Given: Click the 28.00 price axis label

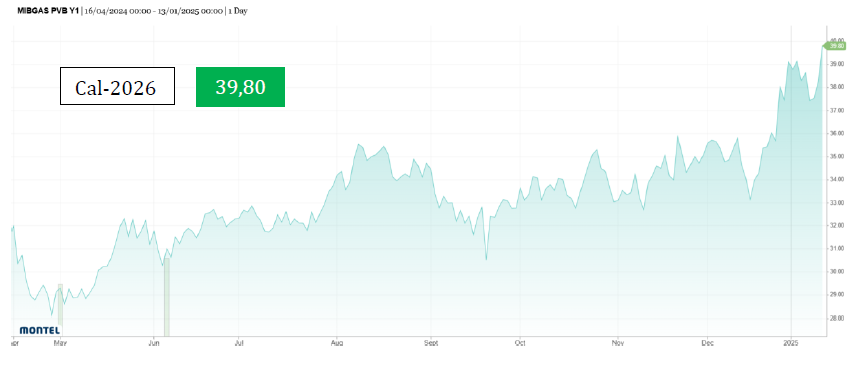Looking at the screenshot, I should (837, 318).
